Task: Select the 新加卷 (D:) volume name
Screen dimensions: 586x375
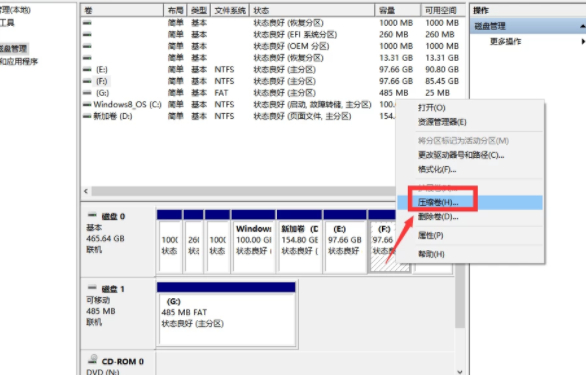Action: [112, 116]
